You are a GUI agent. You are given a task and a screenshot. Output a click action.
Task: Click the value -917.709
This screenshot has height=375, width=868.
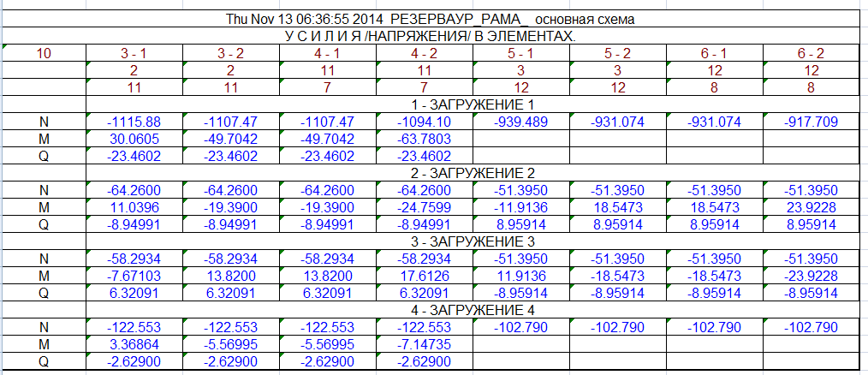[x=811, y=122]
